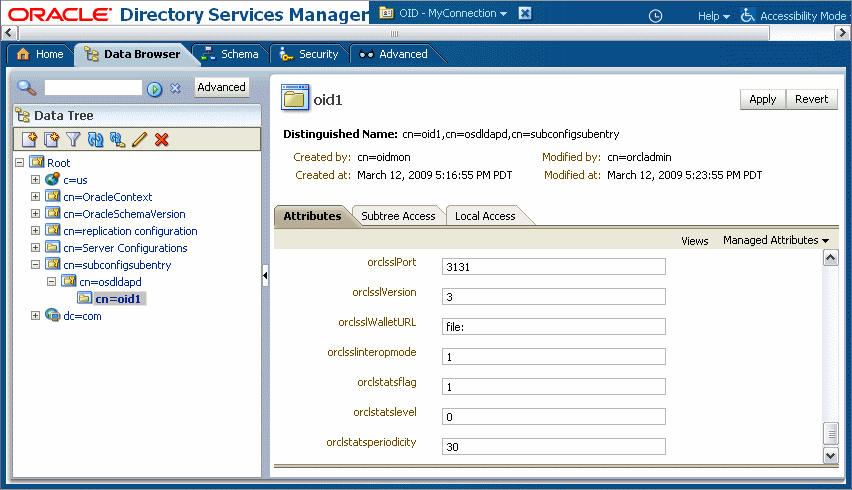Click the Edit pencil icon
The width and height of the screenshot is (852, 490).
click(x=139, y=140)
